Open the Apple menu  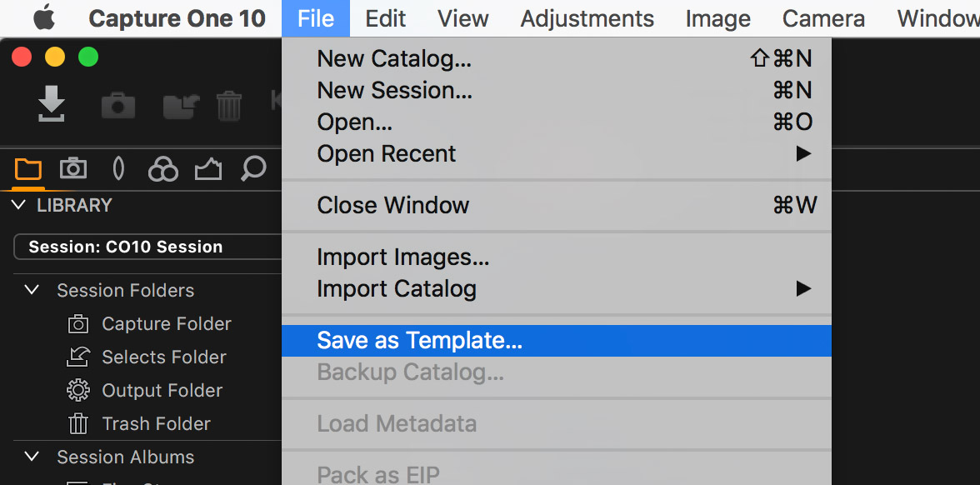43,18
